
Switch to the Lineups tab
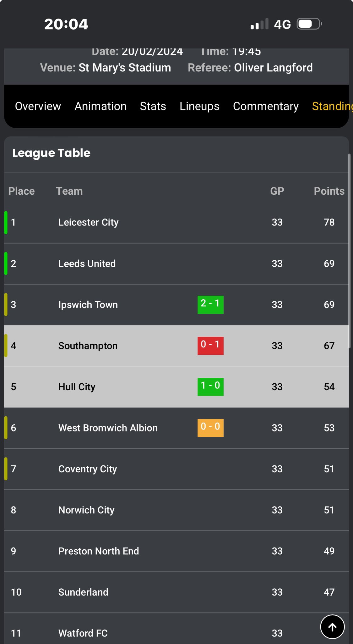(x=199, y=106)
